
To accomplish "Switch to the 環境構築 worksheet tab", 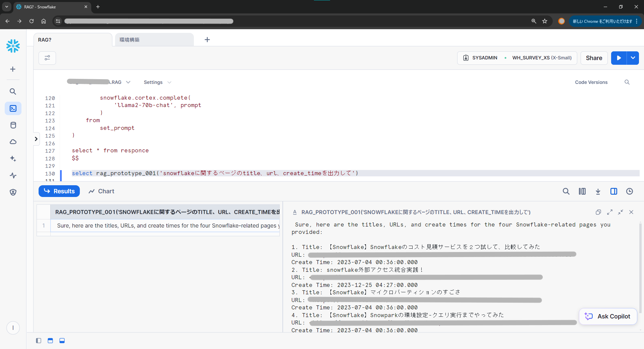I will coord(154,40).
